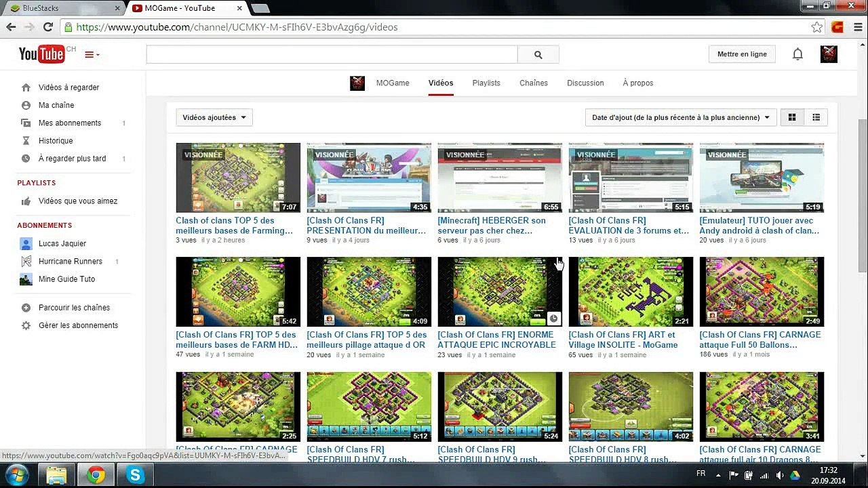Image resolution: width=868 pixels, height=488 pixels.
Task: Open the Minecraft HEBERGER son serveur video title
Action: click(492, 226)
